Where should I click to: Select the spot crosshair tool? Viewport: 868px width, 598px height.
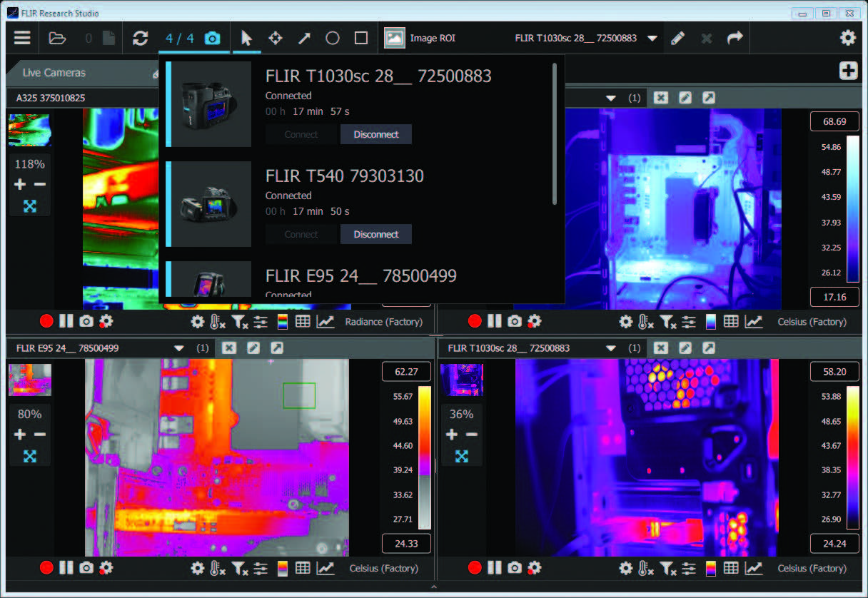275,39
